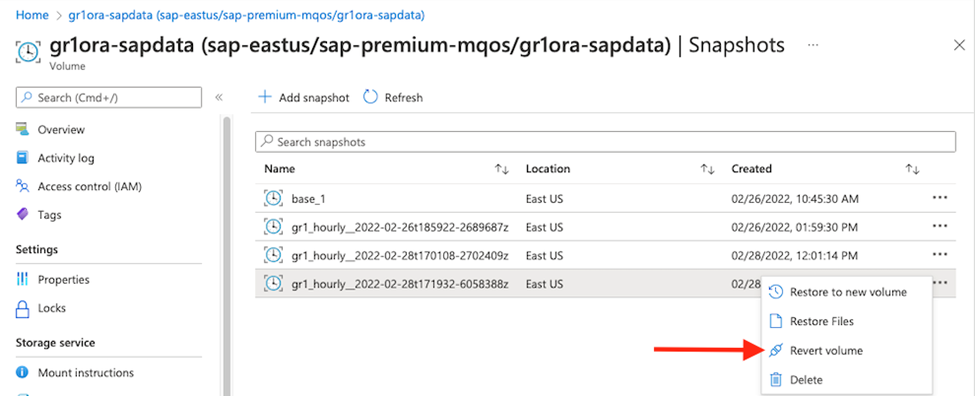Click the Restore Files page icon
The image size is (975, 396).
point(775,321)
